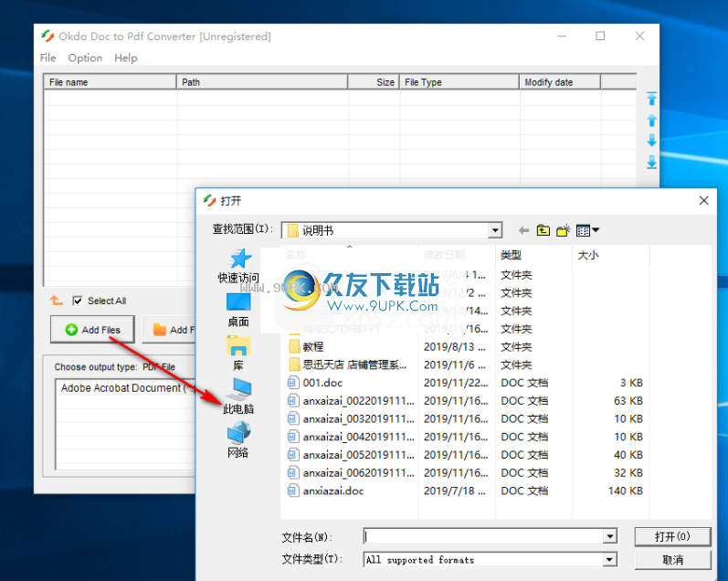Click the 教程 folder icon
Image resolution: width=728 pixels, height=581 pixels.
tap(294, 346)
